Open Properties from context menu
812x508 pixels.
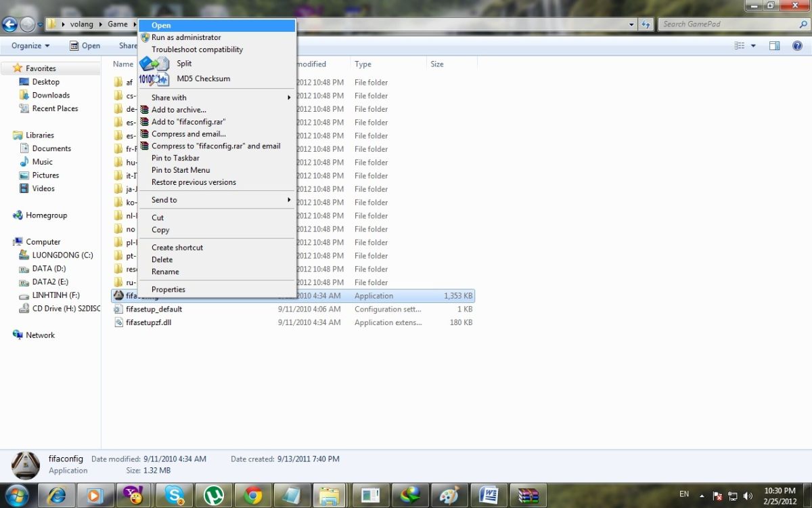217,289
